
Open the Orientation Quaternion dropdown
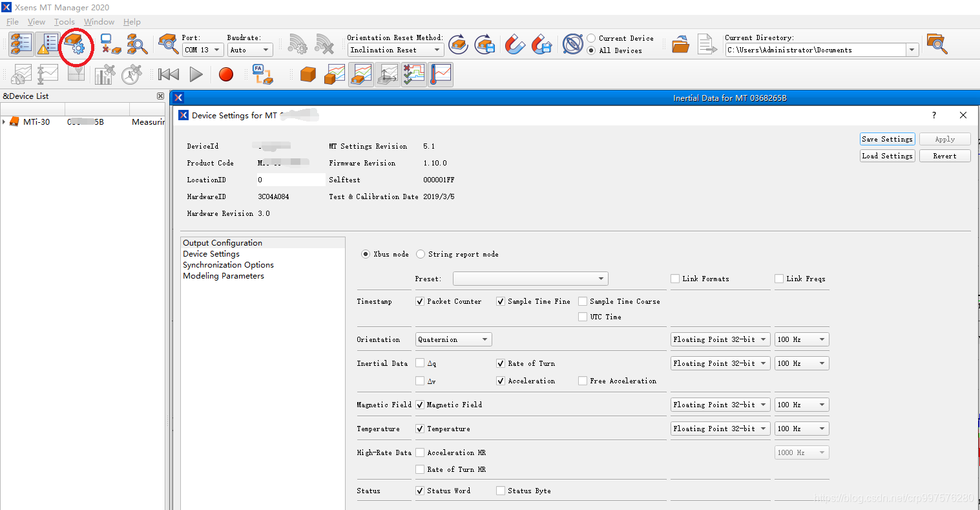454,339
